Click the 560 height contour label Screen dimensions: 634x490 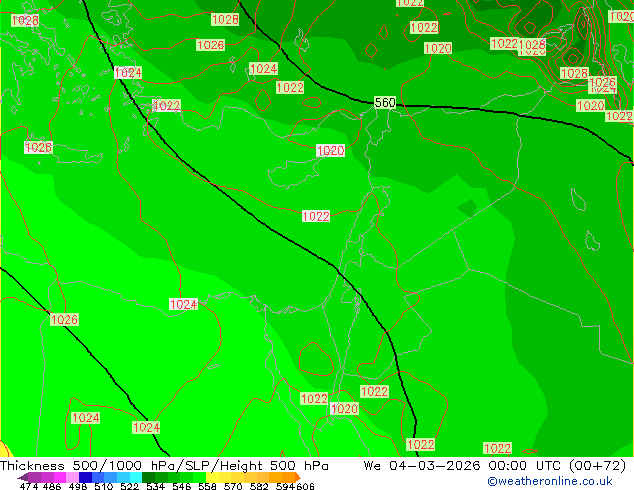pyautogui.click(x=385, y=102)
